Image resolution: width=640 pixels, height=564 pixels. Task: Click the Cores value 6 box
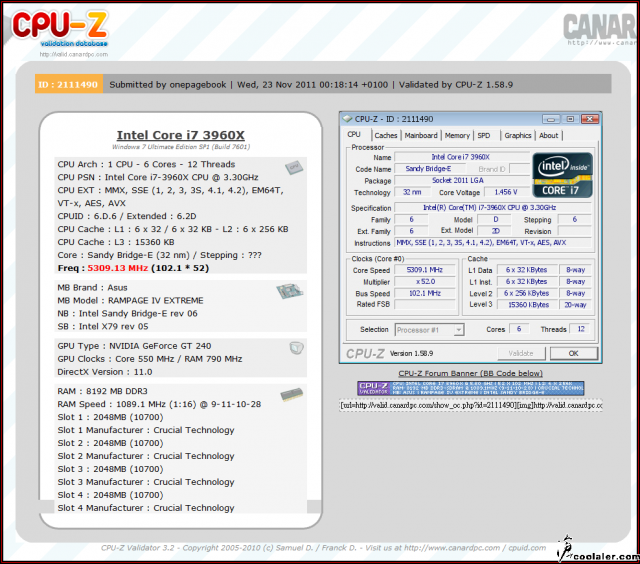point(519,329)
